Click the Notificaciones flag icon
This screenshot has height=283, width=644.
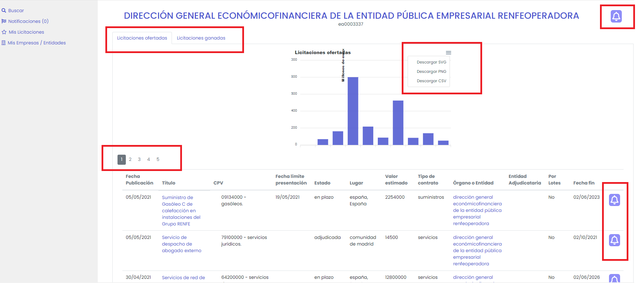pos(4,21)
